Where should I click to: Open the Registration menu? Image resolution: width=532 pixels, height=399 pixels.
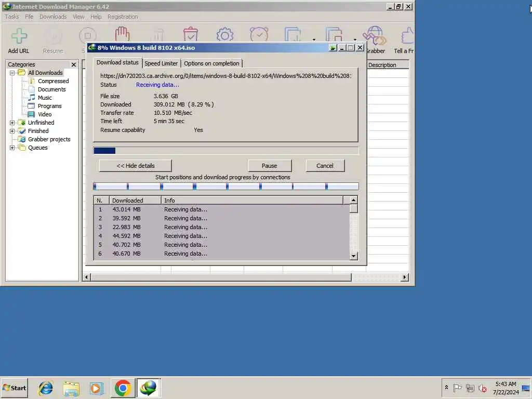(x=123, y=17)
